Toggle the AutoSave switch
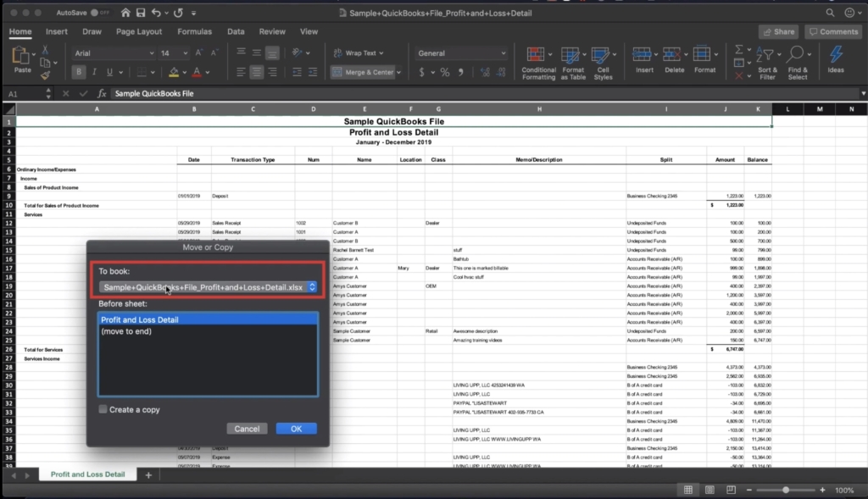 tap(100, 13)
